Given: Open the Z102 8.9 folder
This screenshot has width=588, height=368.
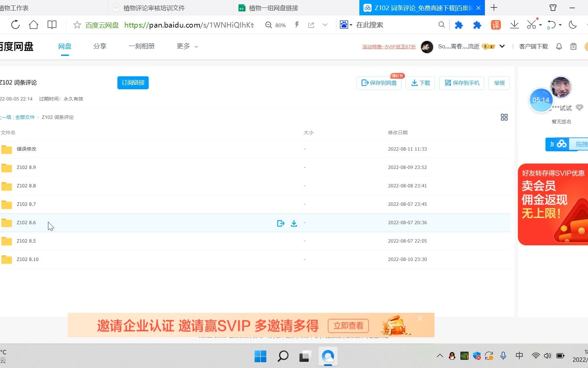Looking at the screenshot, I should point(26,167).
